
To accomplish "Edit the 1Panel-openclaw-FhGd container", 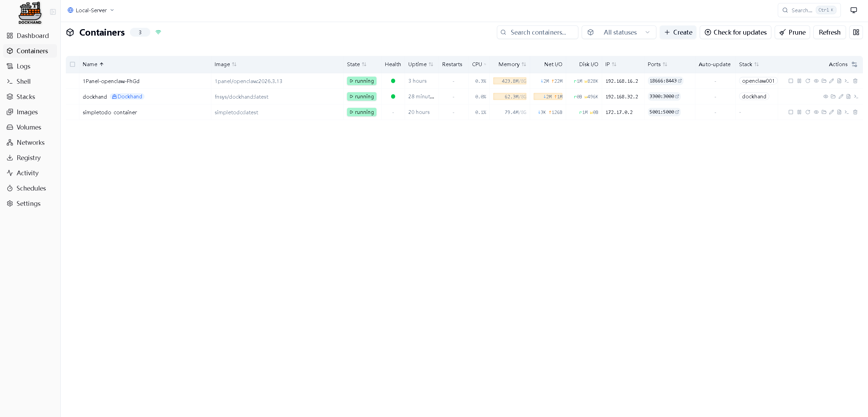I will point(831,81).
